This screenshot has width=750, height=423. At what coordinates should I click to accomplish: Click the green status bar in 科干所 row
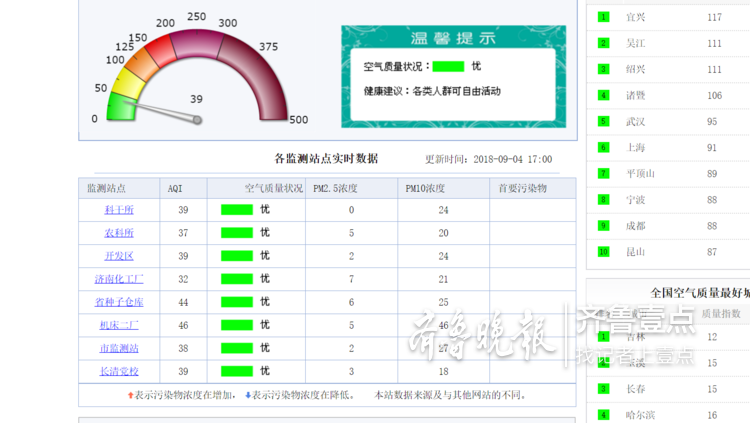pyautogui.click(x=237, y=210)
